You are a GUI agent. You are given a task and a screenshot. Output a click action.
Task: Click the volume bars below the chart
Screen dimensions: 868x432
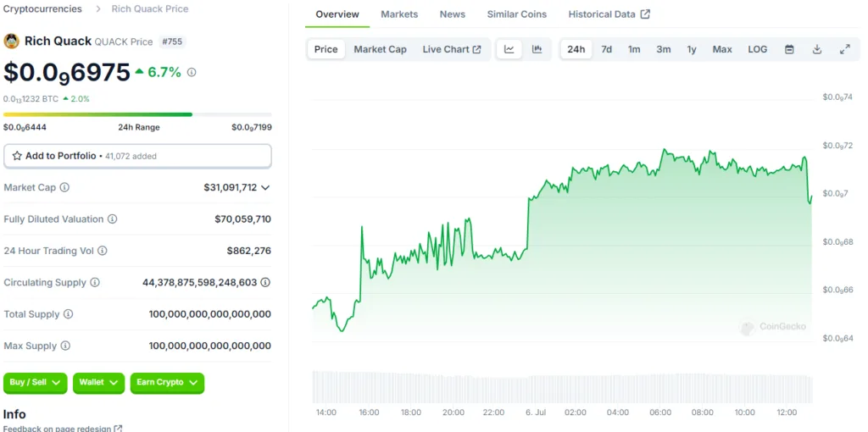click(563, 387)
